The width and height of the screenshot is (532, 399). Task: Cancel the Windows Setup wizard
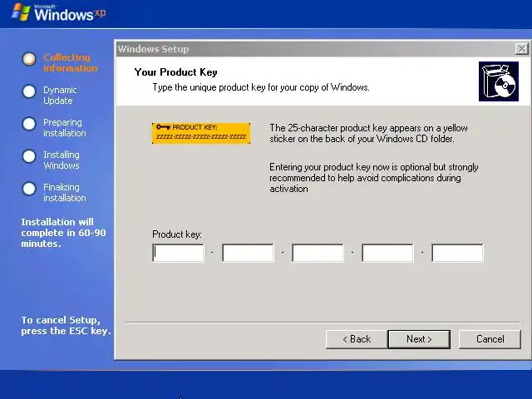(490, 339)
